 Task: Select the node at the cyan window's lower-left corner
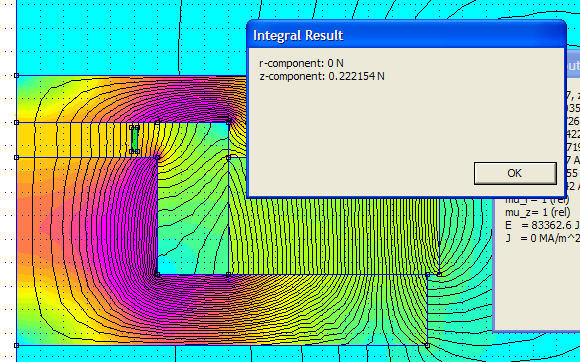pyautogui.click(x=158, y=274)
